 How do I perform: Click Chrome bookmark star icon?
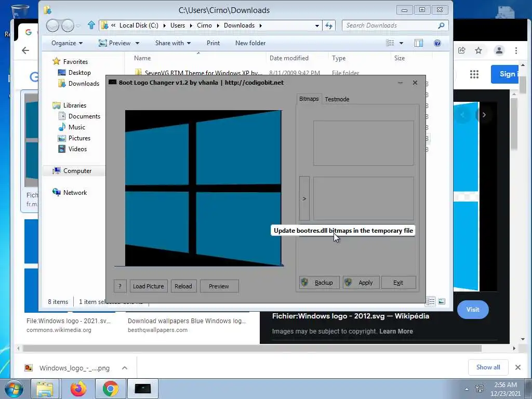click(x=478, y=50)
